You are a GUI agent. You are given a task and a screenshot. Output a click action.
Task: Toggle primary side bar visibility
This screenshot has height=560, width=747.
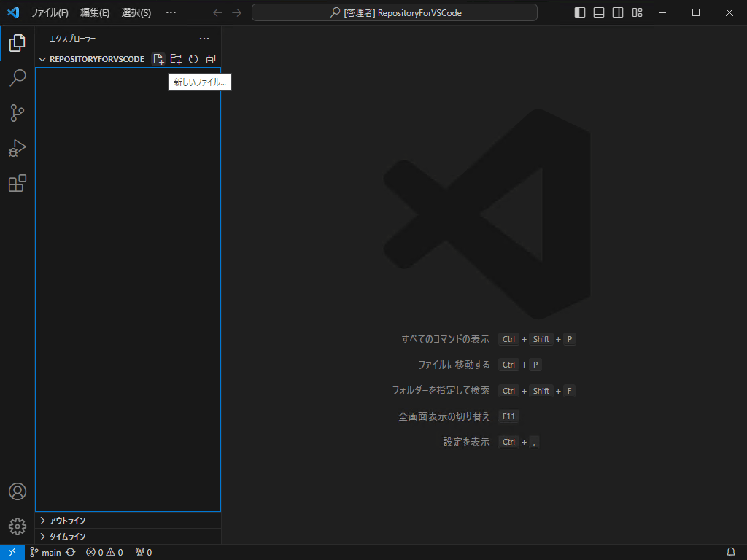click(580, 12)
